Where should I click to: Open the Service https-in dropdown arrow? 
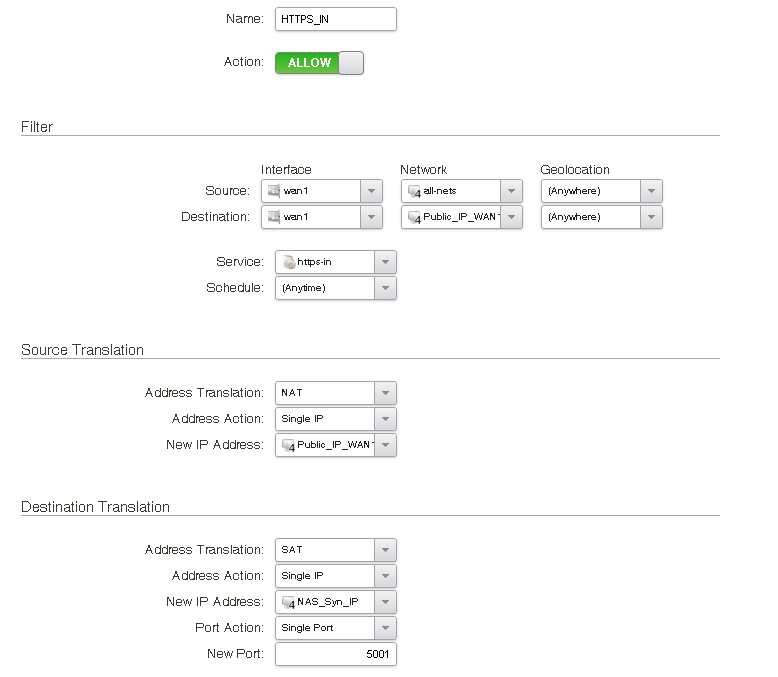[x=385, y=262]
